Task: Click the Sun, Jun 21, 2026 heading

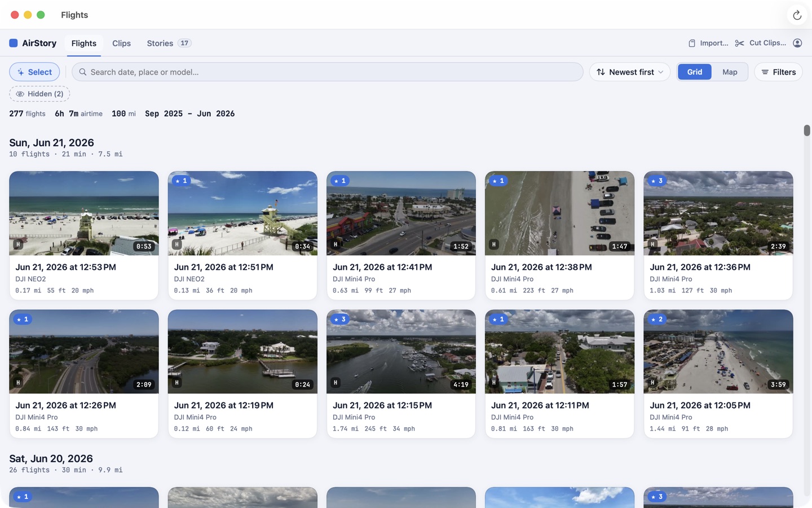Action: (51, 143)
